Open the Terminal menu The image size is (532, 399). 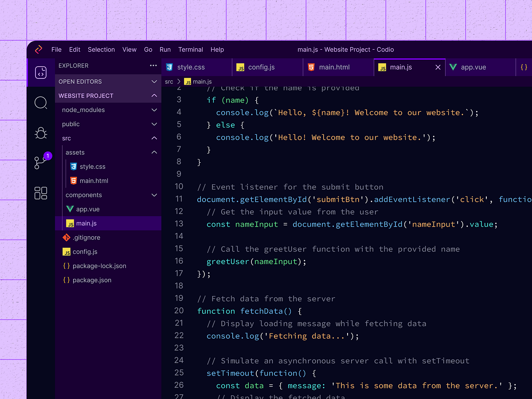pos(191,49)
